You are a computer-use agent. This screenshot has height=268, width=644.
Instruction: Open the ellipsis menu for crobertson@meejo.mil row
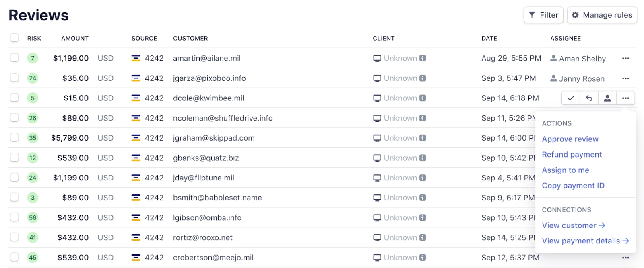click(x=625, y=258)
